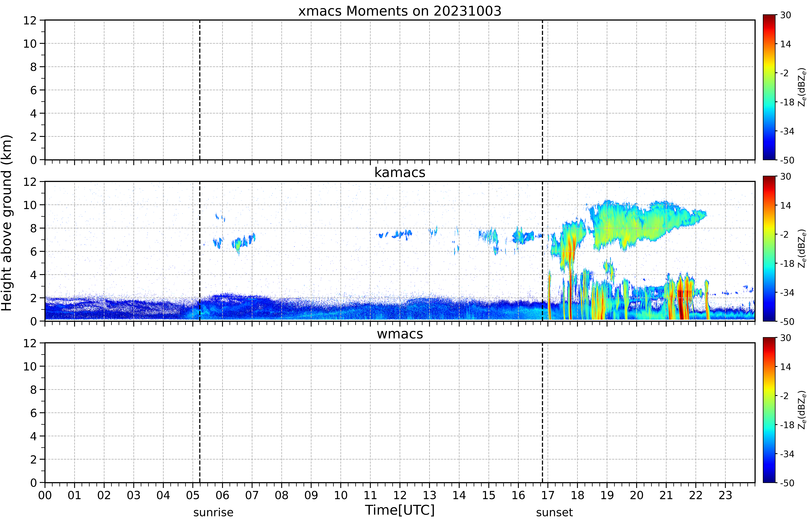The width and height of the screenshot is (812, 524).
Task: Click the wmacs panel colorbar
Action: (x=769, y=410)
